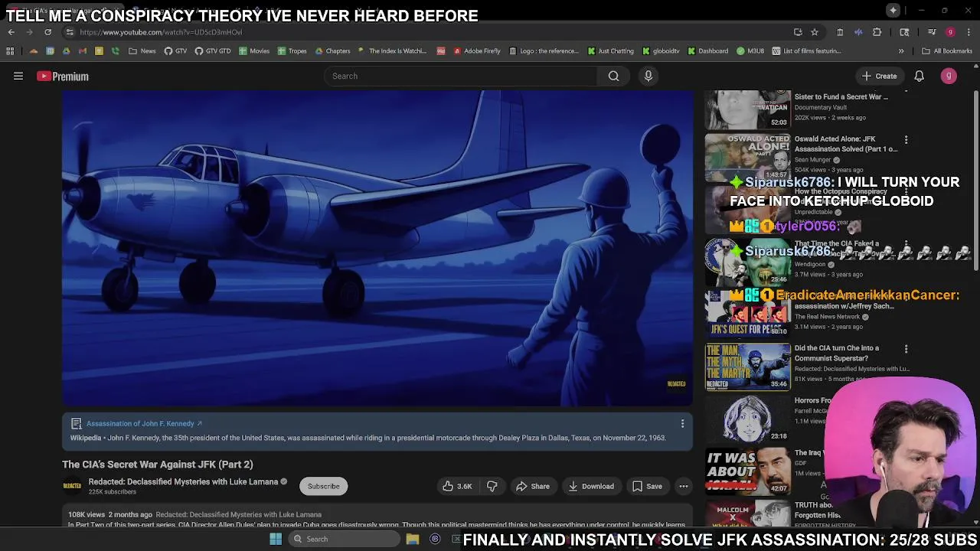The height and width of the screenshot is (551, 980).
Task: Click the video player to pause
Action: [377, 248]
